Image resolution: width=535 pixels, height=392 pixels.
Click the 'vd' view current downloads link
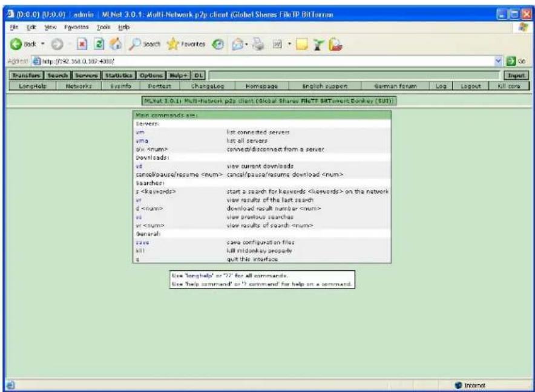[x=139, y=166]
